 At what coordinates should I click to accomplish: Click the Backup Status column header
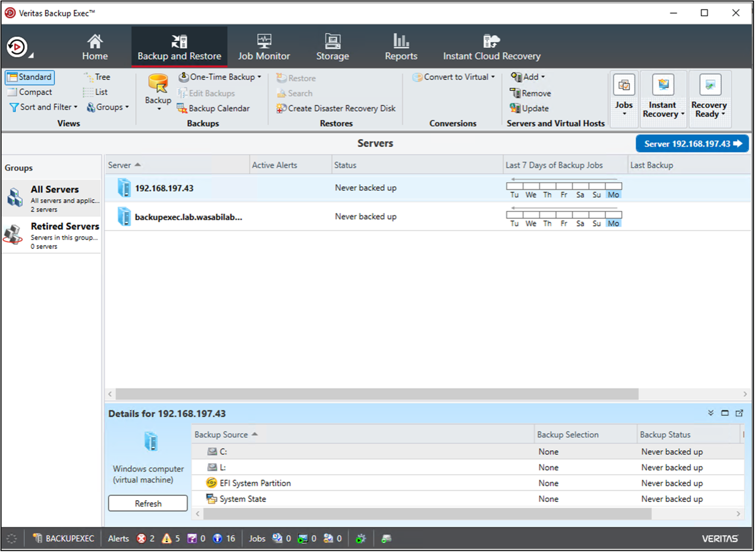click(689, 435)
